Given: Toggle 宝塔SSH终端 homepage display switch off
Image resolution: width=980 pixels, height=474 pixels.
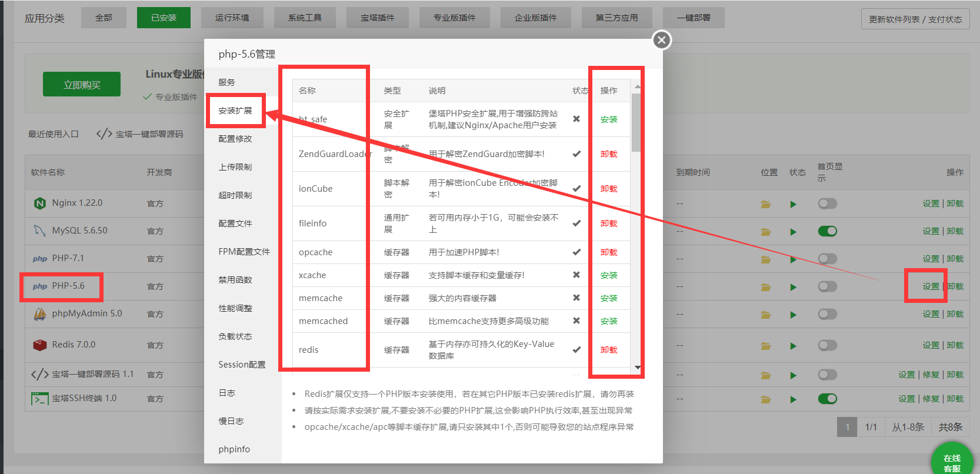Looking at the screenshot, I should click(828, 399).
